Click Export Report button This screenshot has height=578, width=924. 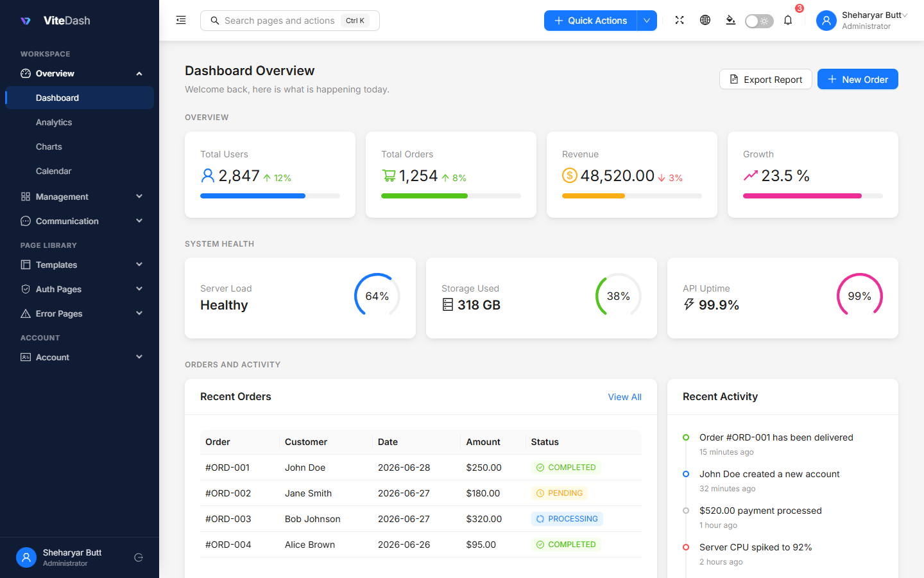click(766, 79)
